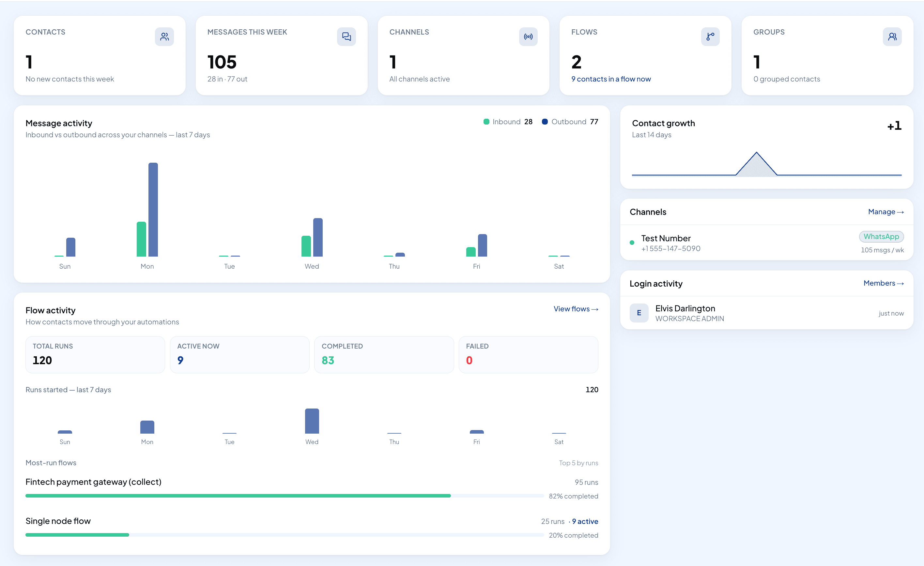The width and height of the screenshot is (924, 566).
Task: Click the '0 grouped contacts' text
Action: click(786, 79)
